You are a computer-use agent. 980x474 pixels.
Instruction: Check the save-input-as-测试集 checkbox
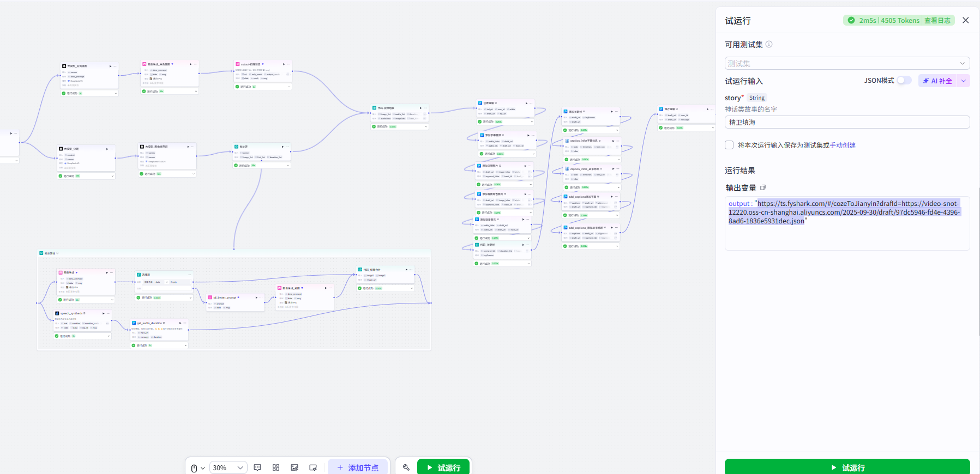729,145
